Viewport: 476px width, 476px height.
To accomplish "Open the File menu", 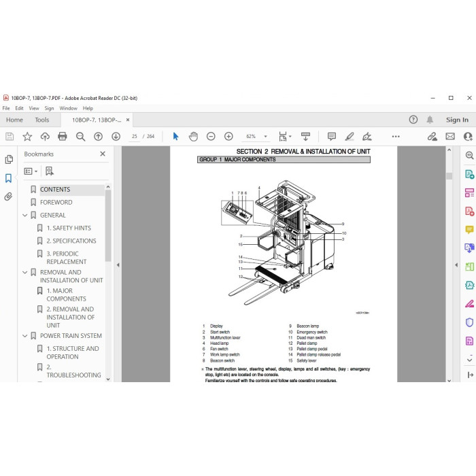I will [x=6, y=108].
